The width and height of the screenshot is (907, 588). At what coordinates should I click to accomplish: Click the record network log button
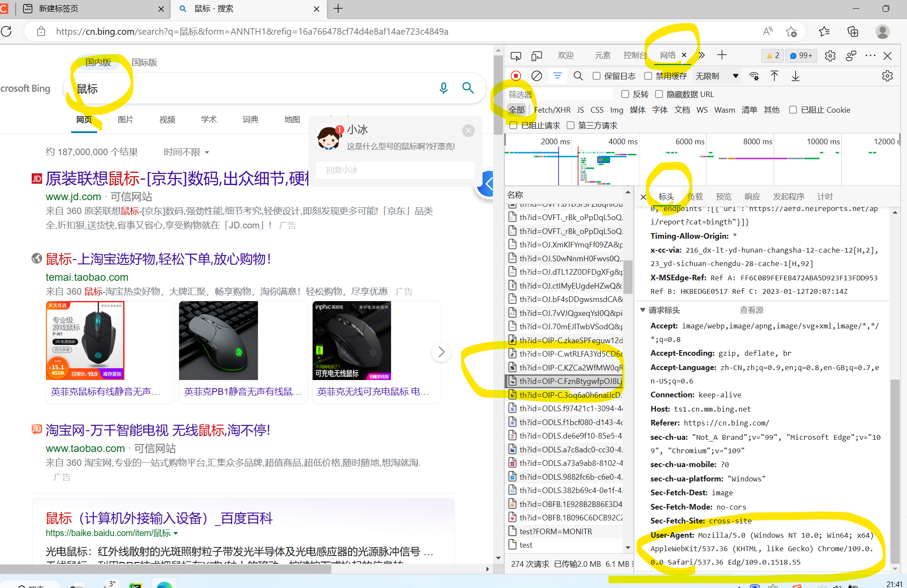point(515,76)
